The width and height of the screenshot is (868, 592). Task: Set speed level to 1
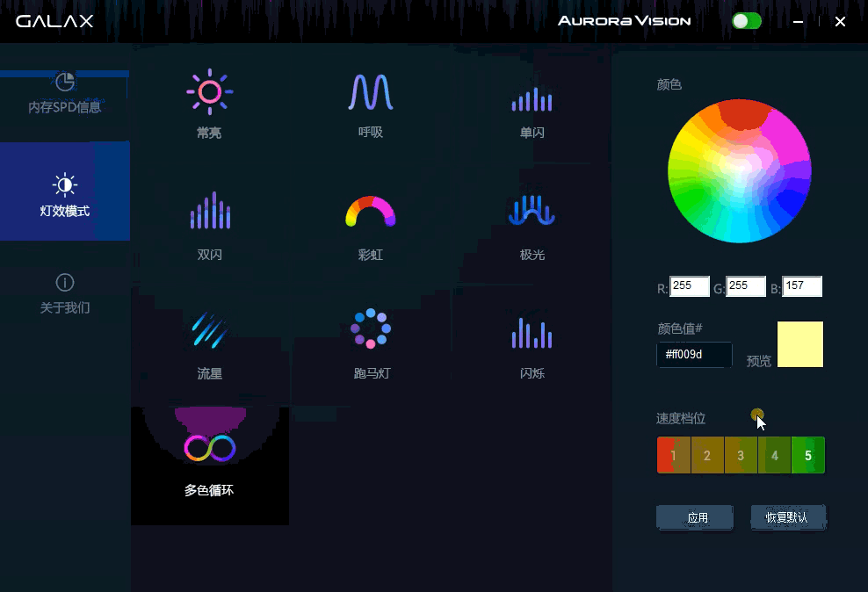tap(673, 455)
